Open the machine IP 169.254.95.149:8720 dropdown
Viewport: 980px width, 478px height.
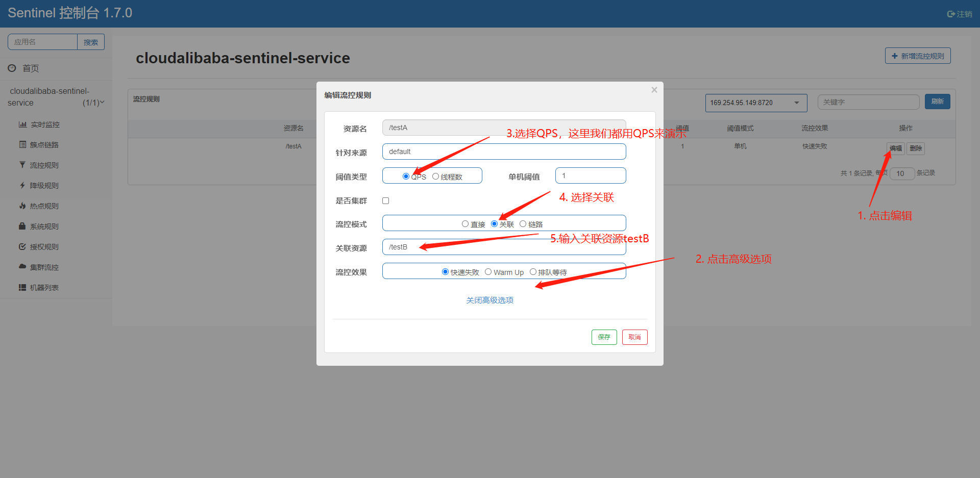coord(756,103)
